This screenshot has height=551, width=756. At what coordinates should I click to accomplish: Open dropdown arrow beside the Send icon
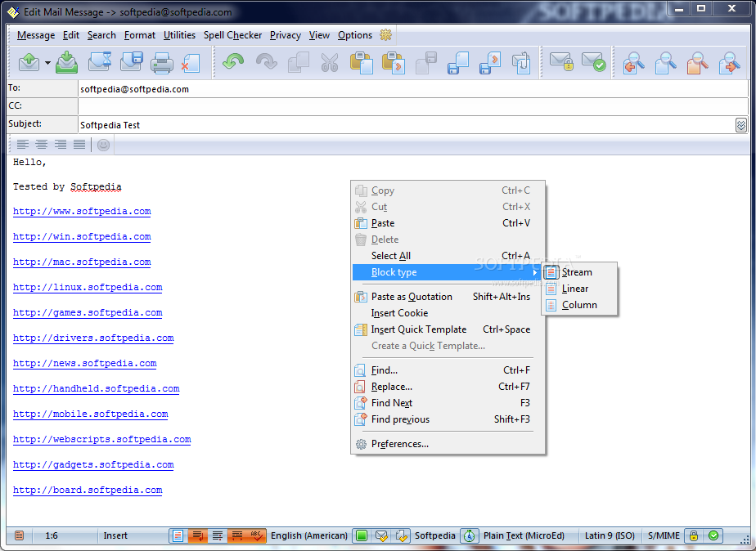coord(47,63)
